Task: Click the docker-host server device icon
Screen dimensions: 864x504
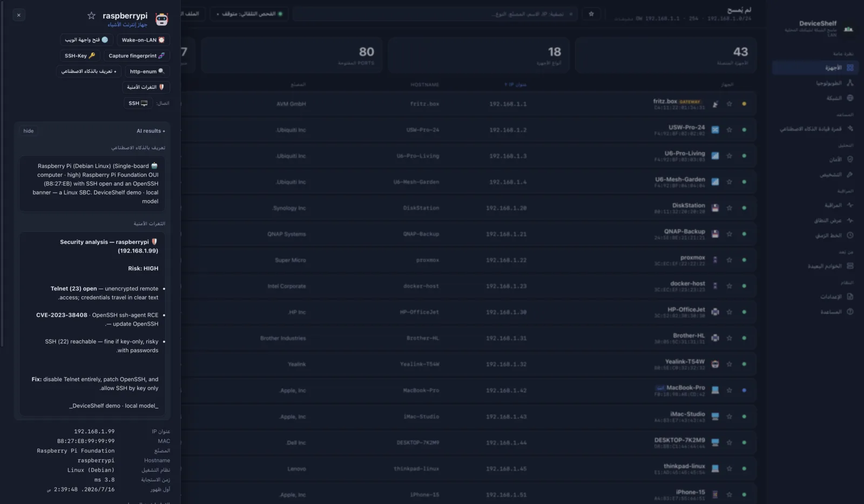Action: (x=715, y=287)
